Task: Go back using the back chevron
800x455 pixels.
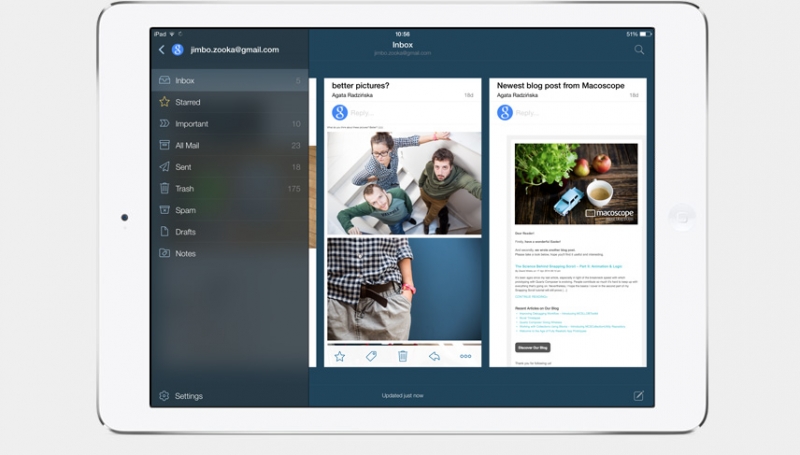Action: pos(162,49)
